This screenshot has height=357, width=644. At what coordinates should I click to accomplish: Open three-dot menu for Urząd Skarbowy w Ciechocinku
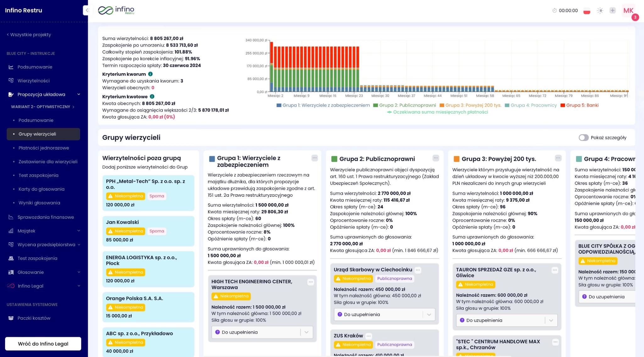pos(418,270)
